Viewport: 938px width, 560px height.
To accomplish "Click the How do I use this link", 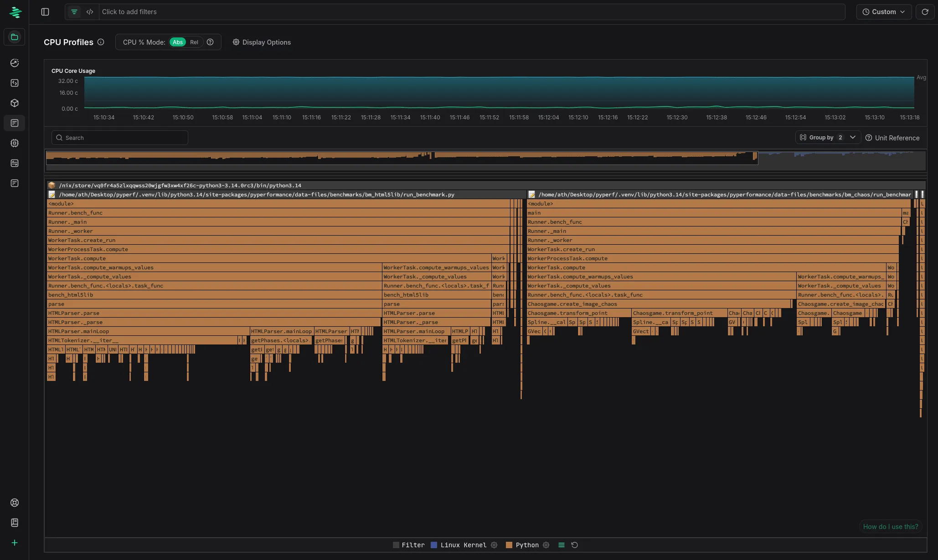I will (890, 526).
